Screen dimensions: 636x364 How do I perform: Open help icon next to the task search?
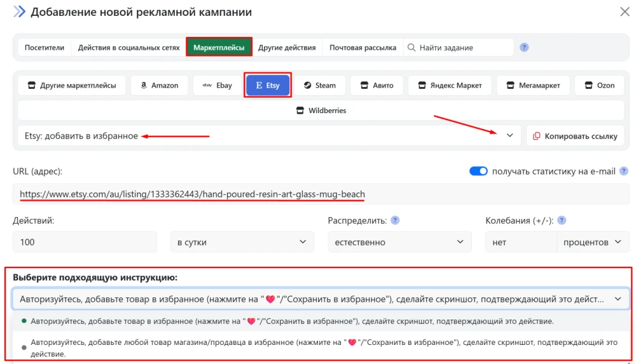coord(524,48)
